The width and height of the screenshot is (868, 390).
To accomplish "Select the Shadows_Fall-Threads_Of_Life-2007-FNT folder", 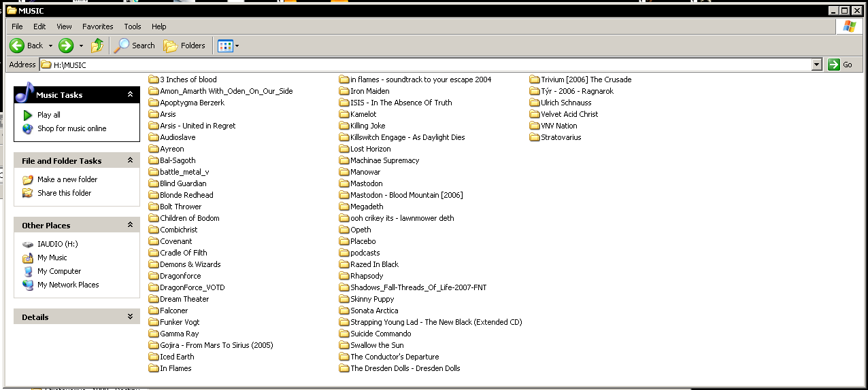I will 413,287.
